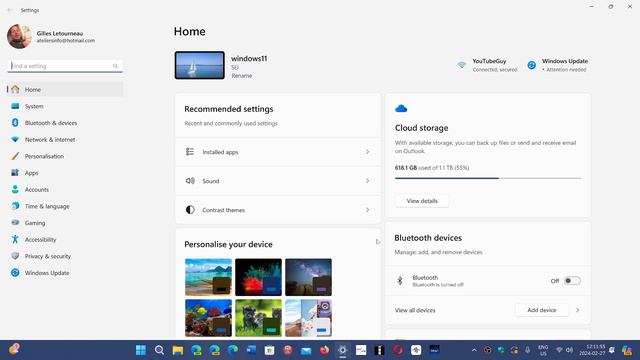Expand Installed apps chevron
The image size is (640, 360).
click(x=367, y=152)
